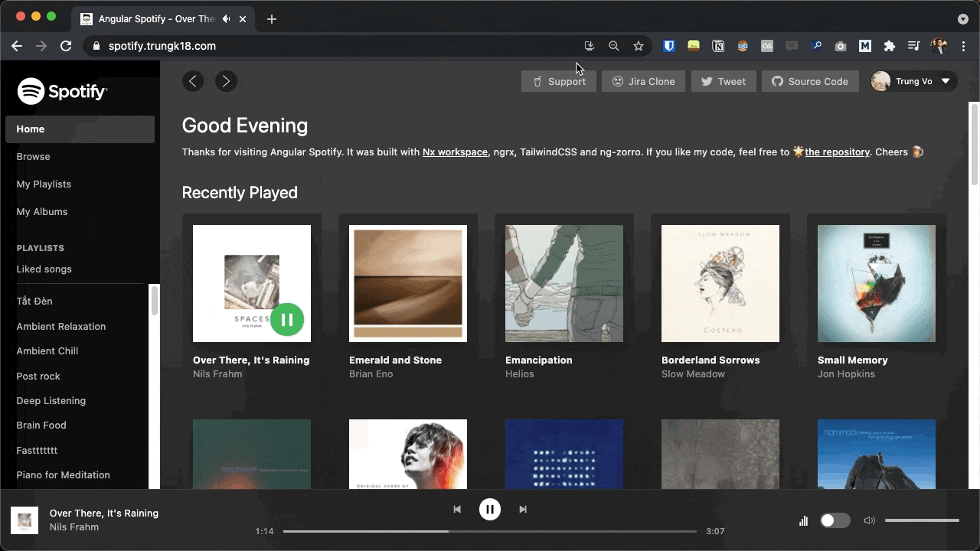Open Piano for Meditation playlist
The image size is (980, 551).
(63, 474)
